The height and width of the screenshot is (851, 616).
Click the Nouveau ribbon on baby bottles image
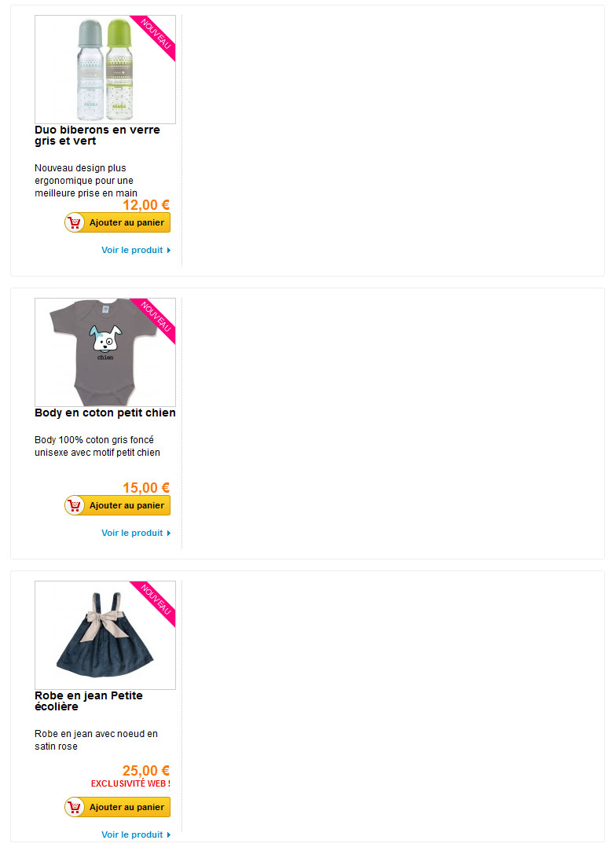coord(156,35)
